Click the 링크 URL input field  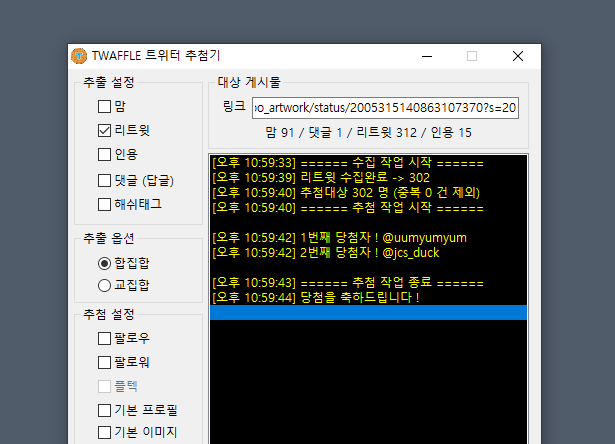click(385, 107)
